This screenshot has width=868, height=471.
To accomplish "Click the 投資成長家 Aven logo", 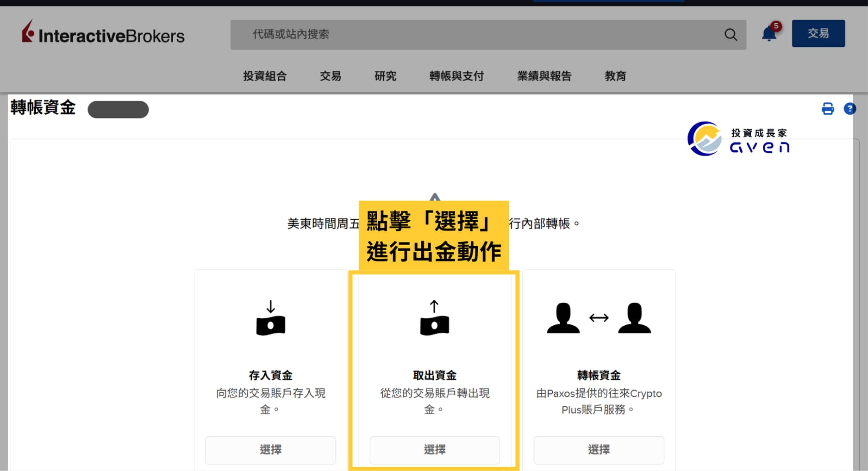I will [739, 139].
